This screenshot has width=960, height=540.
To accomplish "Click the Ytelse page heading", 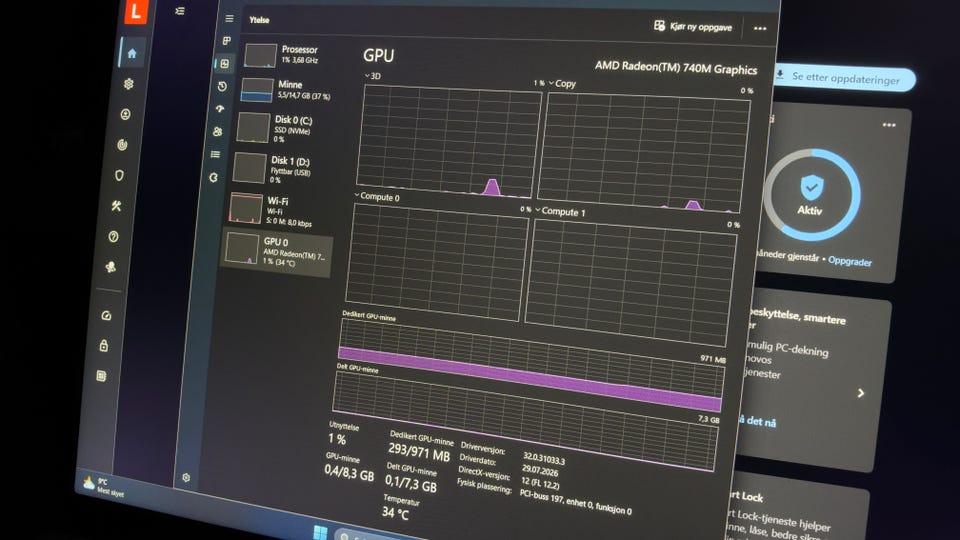I will point(259,20).
